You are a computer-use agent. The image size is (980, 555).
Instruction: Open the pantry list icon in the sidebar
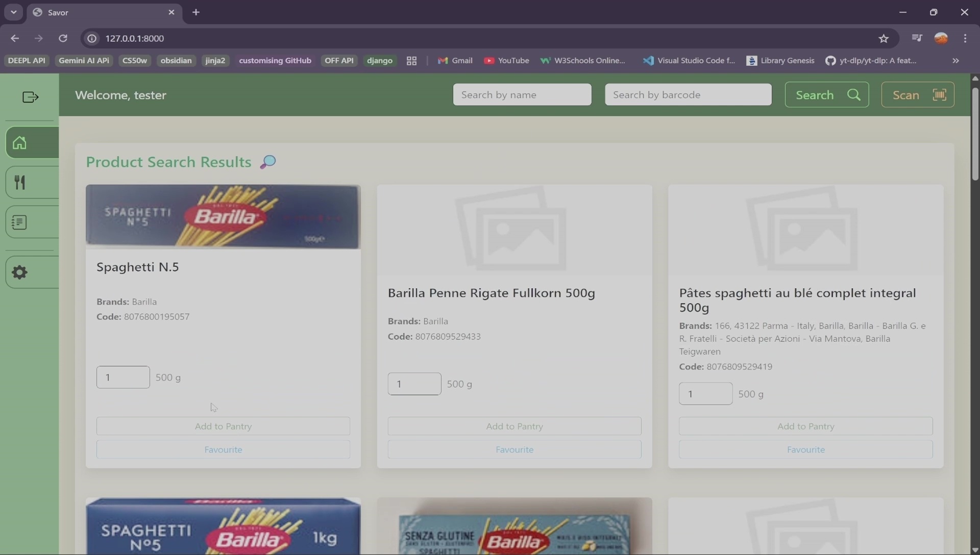point(19,221)
